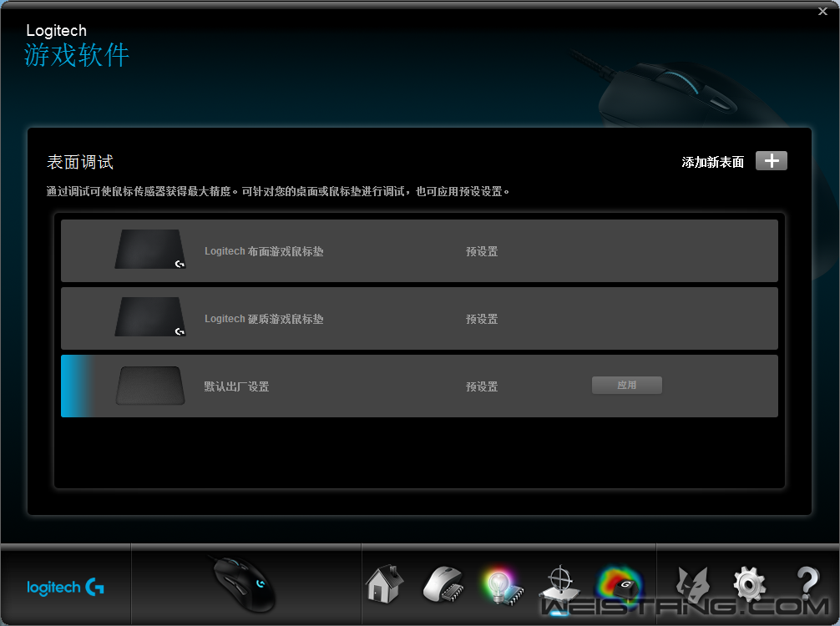Click 预设置 label in hard pad row
Screen dimensions: 840x626
tap(482, 319)
